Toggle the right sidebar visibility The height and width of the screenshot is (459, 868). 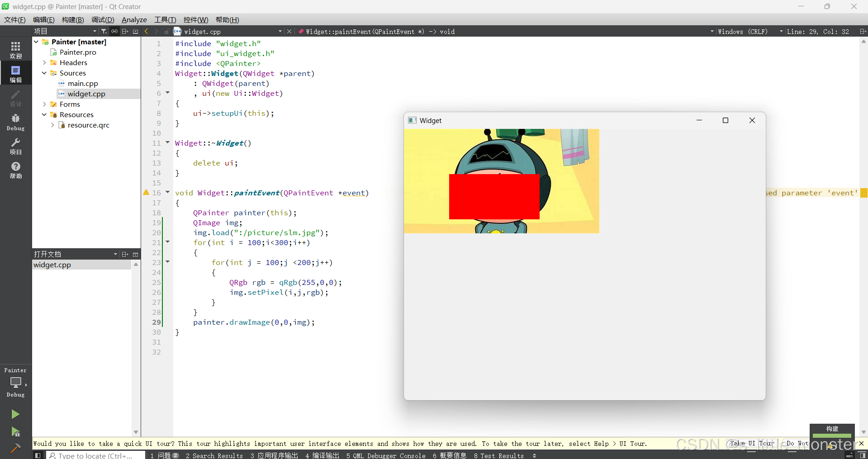pos(862,455)
